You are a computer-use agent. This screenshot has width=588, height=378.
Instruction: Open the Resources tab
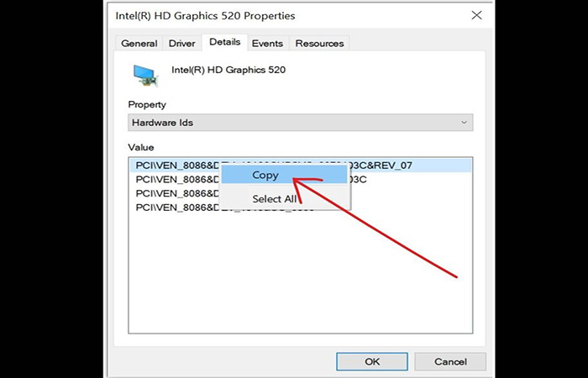coord(319,44)
